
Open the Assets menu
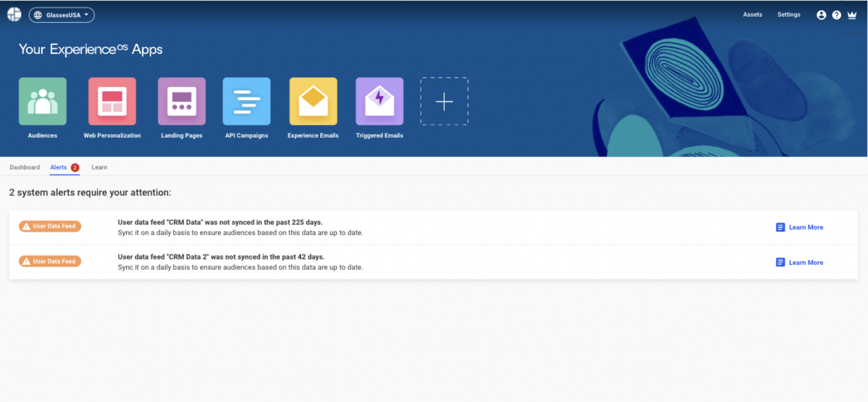752,14
